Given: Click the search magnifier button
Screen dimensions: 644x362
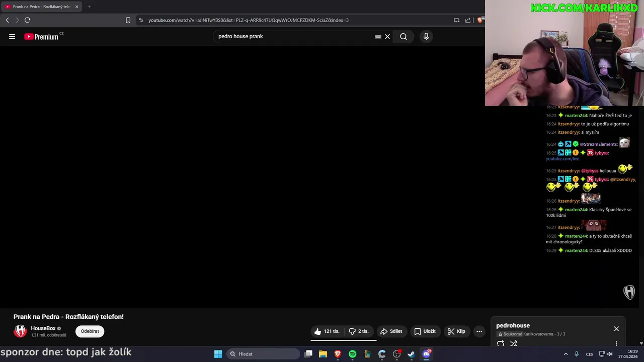Looking at the screenshot, I should tap(404, 36).
